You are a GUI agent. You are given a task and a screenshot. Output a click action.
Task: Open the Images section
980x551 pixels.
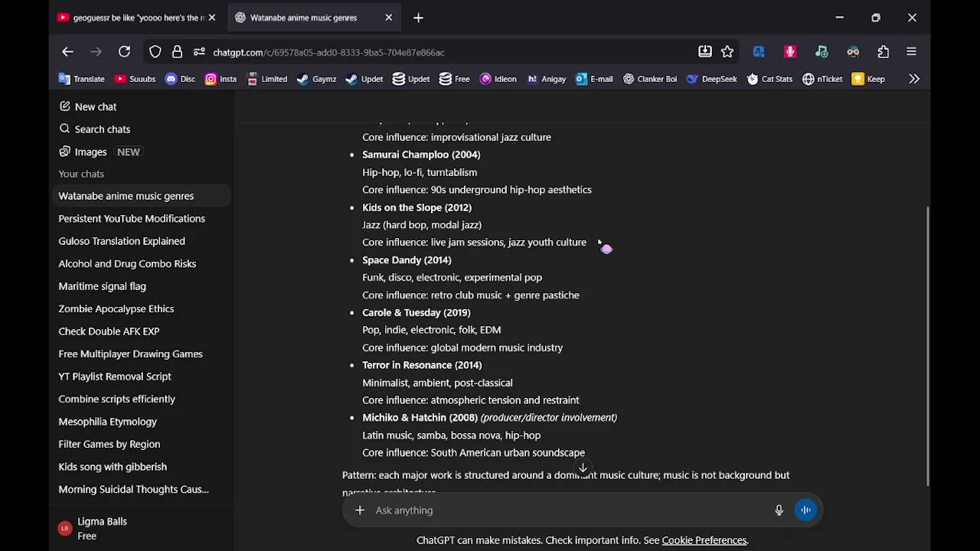click(90, 152)
